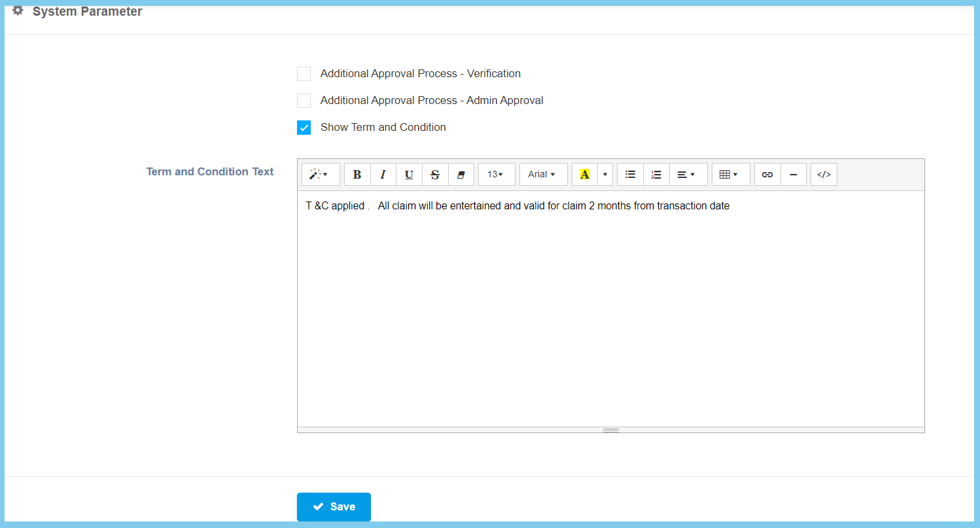Open the table insert dropdown

(x=729, y=175)
